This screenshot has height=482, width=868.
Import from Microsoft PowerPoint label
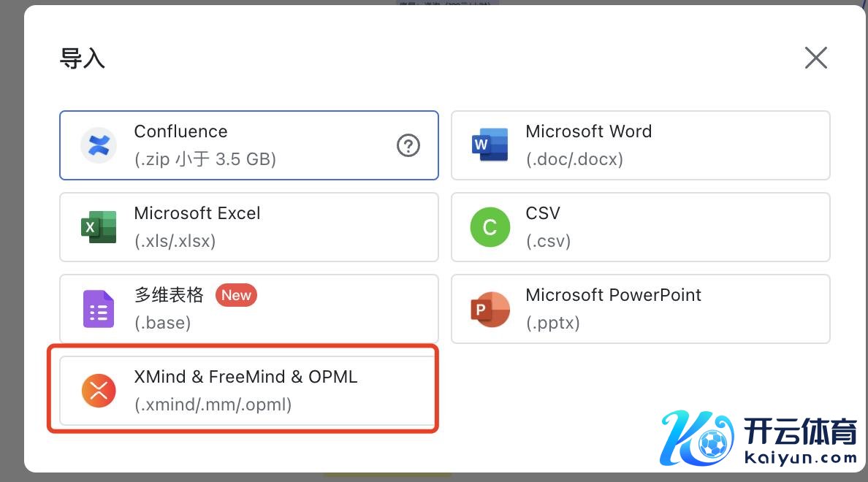pos(613,295)
